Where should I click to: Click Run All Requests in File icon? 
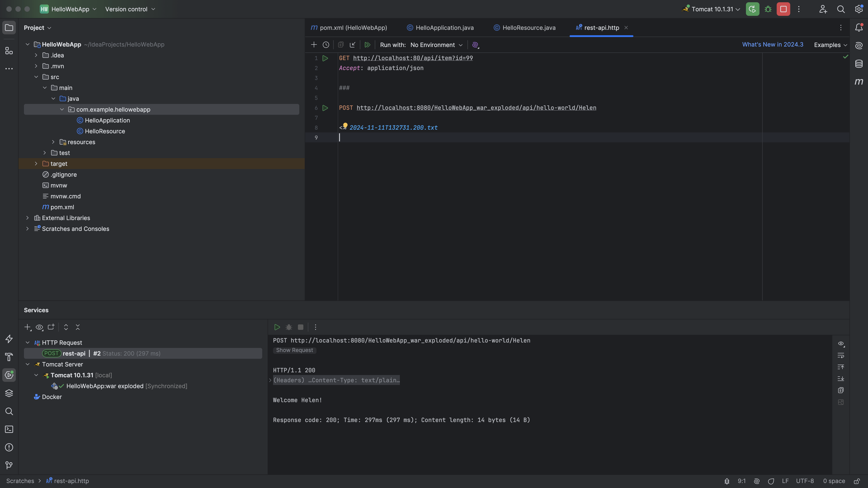tap(367, 45)
